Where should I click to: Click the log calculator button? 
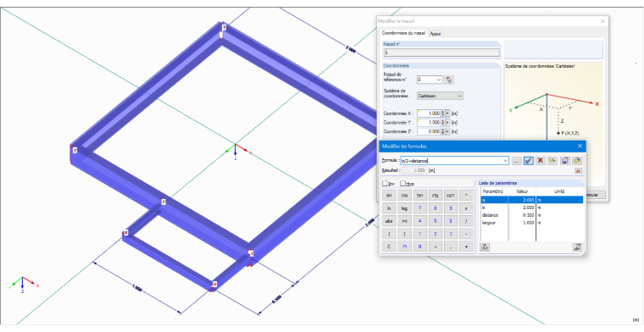click(x=404, y=208)
